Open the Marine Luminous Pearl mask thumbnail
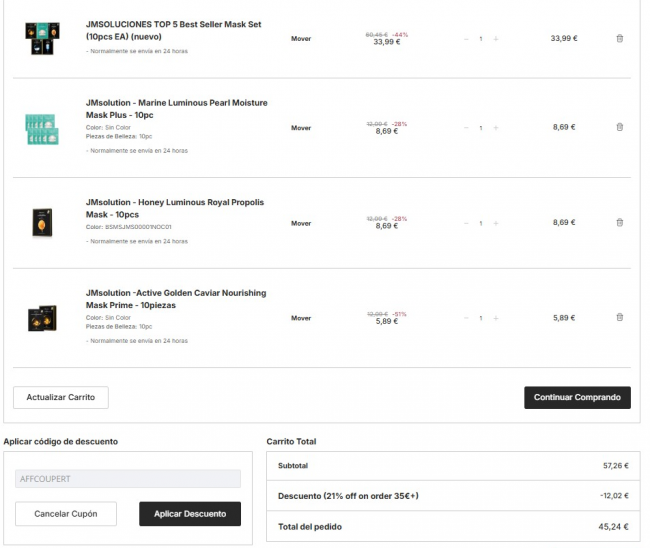 click(x=42, y=129)
